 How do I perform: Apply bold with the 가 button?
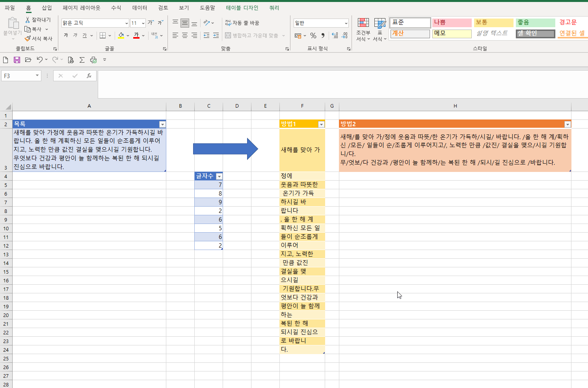pyautogui.click(x=66, y=35)
